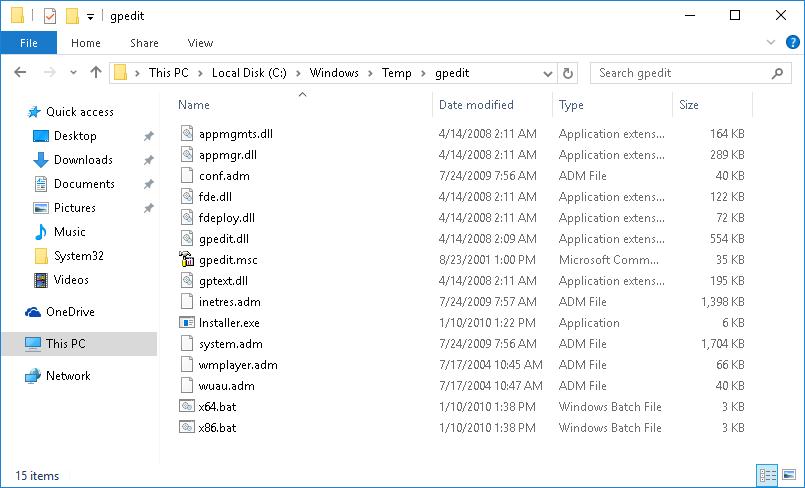Expand the address bar history dropdown
This screenshot has height=488, width=805.
(548, 73)
